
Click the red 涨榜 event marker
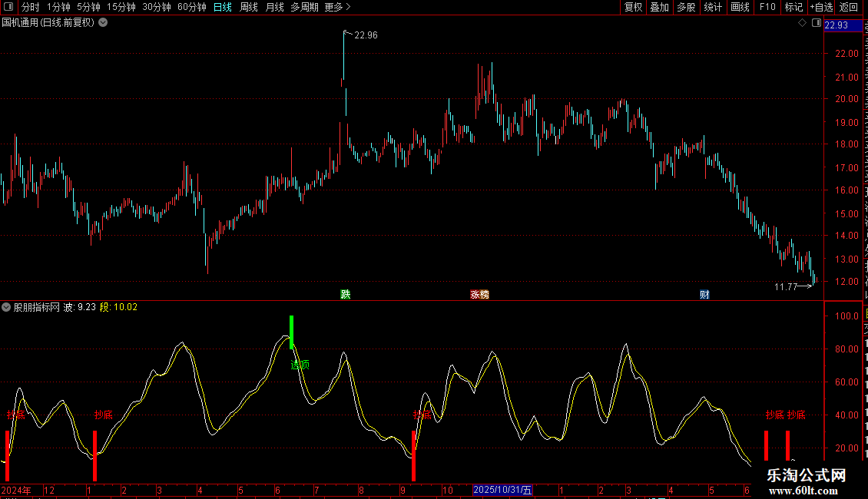coord(479,294)
